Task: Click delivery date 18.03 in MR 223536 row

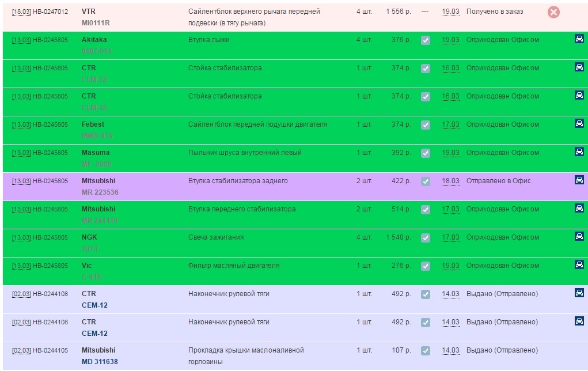Action: point(450,181)
